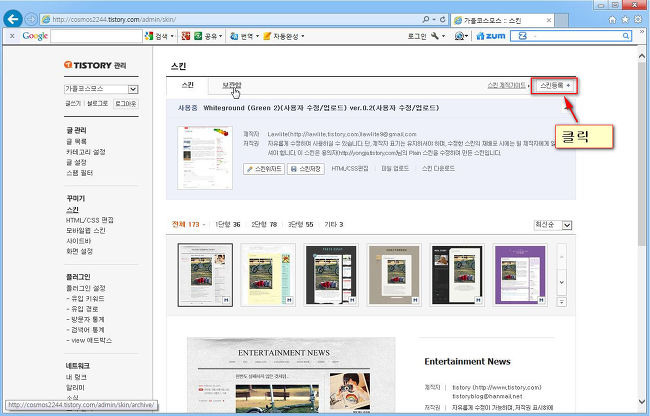Open the 공유 share toolbar button
The image size is (650, 416).
point(208,36)
